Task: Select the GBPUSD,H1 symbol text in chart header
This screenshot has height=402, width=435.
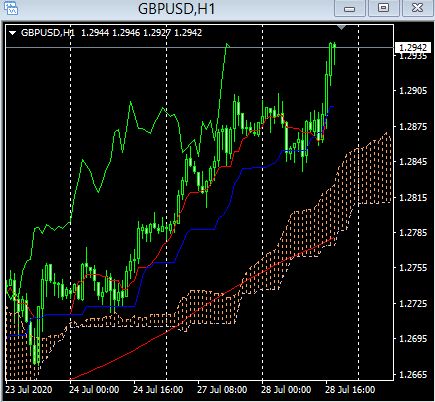Action: click(x=48, y=33)
